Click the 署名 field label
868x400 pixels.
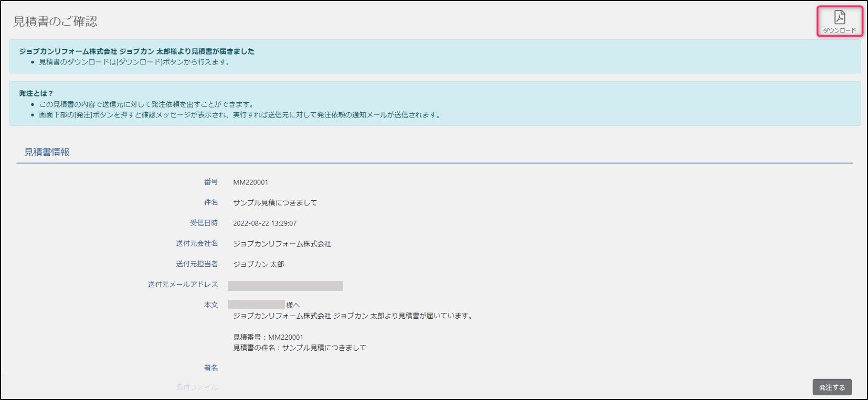[x=211, y=367]
